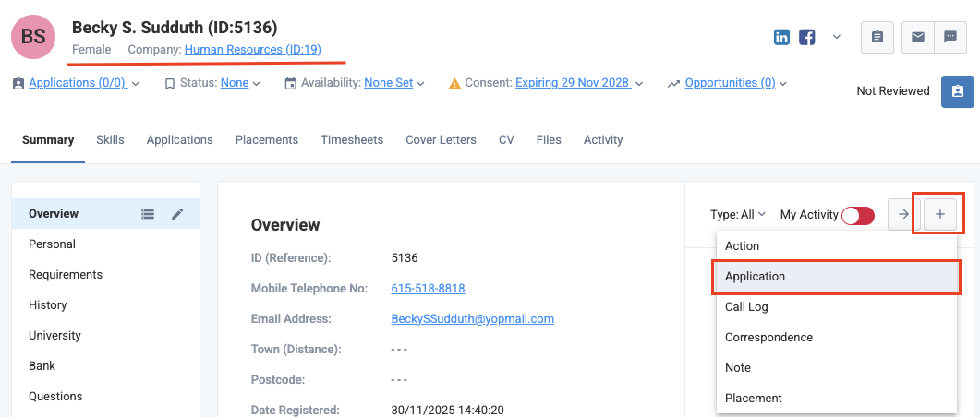Click the envelope email icon button
This screenshot has width=980, height=417.
point(917,38)
